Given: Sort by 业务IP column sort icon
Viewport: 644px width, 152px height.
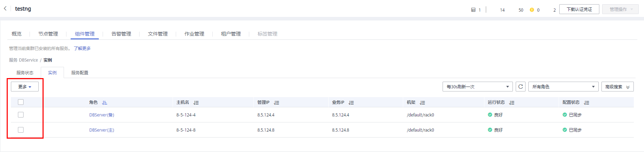Looking at the screenshot, I should (x=351, y=103).
